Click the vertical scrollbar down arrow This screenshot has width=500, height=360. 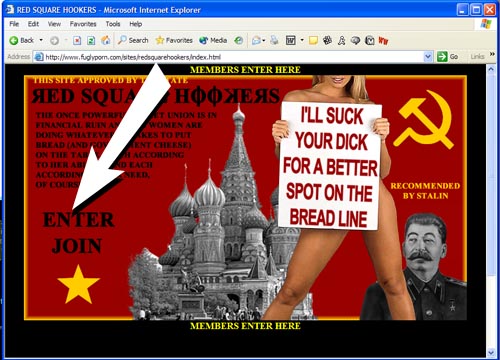(x=491, y=352)
